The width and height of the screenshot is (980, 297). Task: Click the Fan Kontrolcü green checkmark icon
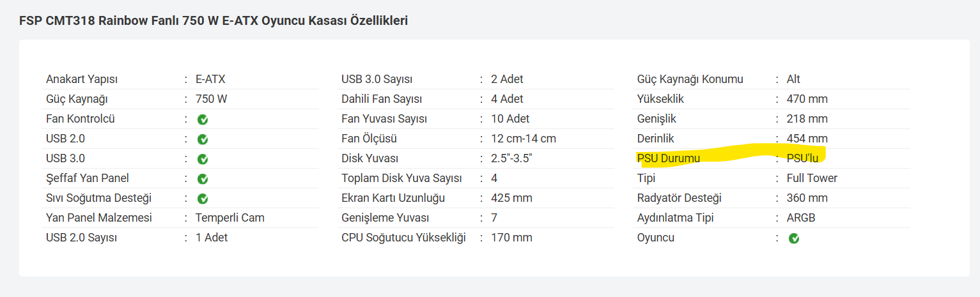pos(203,119)
